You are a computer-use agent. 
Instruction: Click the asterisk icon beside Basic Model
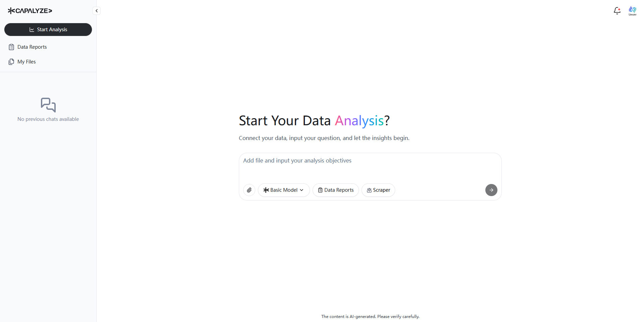click(266, 190)
